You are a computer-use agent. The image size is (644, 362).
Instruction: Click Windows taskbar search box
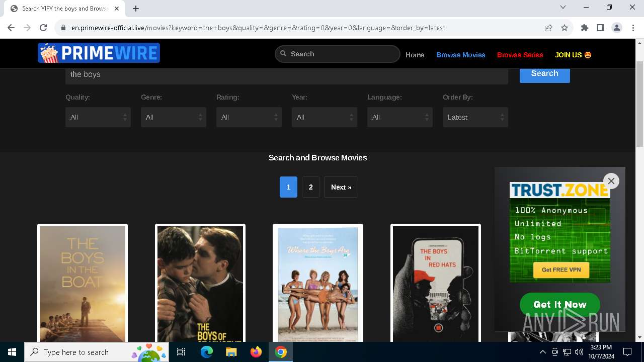[x=97, y=352]
